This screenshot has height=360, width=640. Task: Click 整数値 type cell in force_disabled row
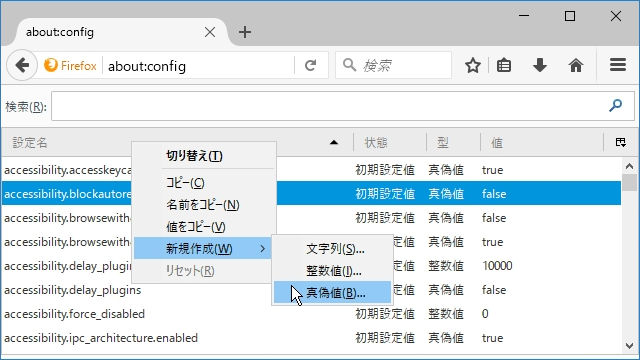(446, 314)
